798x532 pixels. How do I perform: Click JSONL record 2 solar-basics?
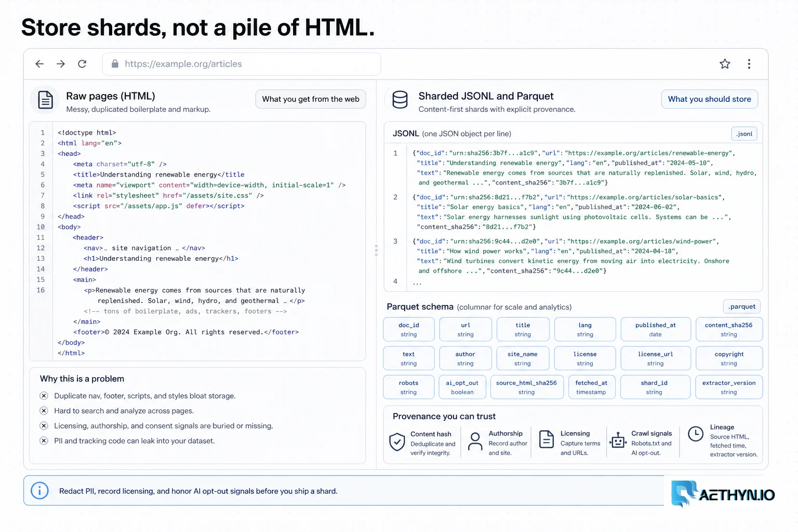pos(571,212)
